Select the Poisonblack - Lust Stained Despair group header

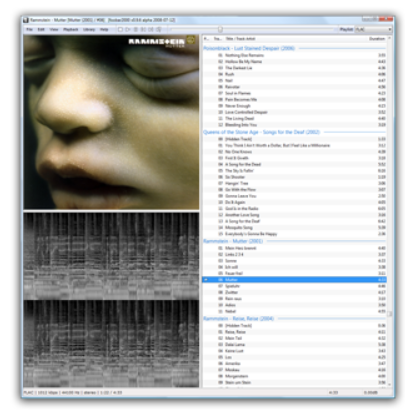[x=249, y=48]
